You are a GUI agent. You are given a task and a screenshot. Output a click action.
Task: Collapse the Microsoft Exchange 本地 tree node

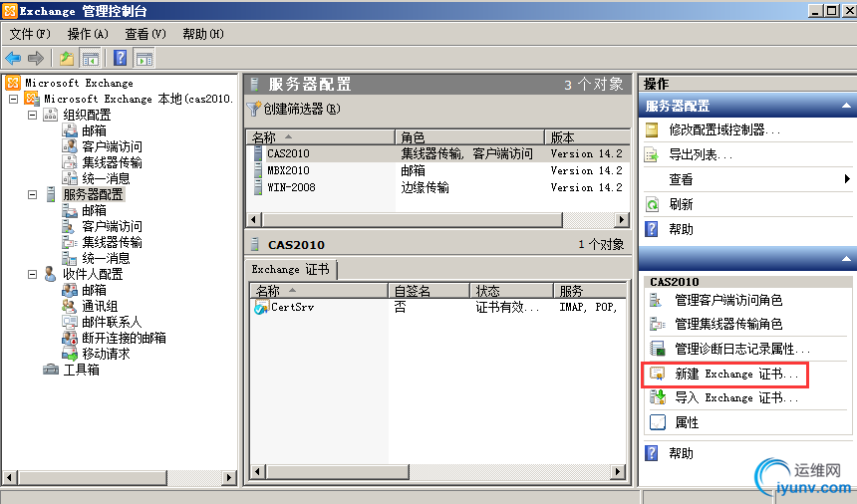[14, 100]
